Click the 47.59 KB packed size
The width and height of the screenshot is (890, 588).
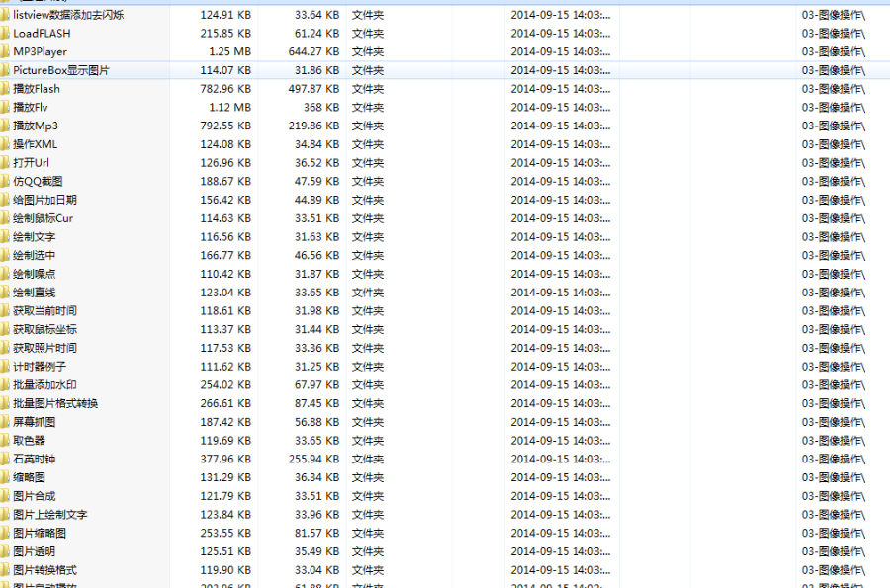[316, 182]
